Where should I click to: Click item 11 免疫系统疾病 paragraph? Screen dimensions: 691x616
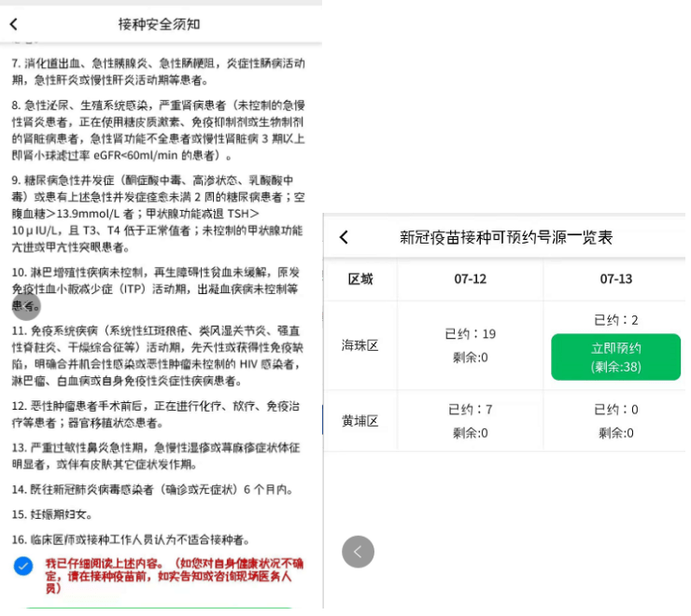(158, 356)
